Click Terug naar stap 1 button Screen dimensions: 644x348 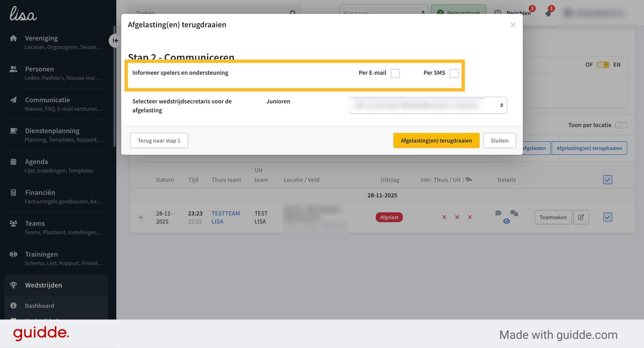[159, 141]
